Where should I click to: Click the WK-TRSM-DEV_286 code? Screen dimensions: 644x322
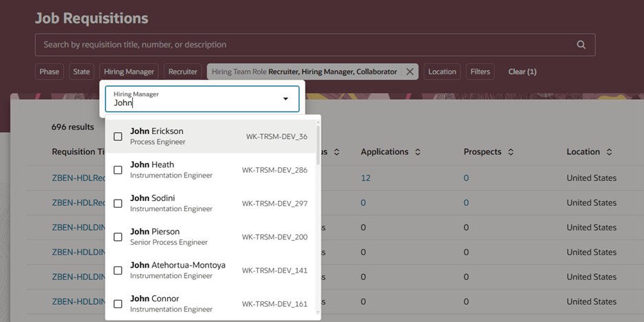[275, 170]
